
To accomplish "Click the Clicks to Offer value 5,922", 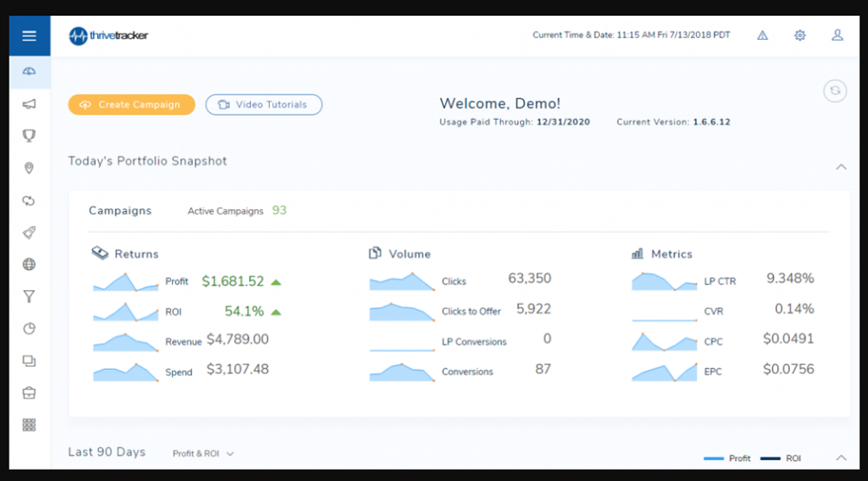I will pos(534,308).
